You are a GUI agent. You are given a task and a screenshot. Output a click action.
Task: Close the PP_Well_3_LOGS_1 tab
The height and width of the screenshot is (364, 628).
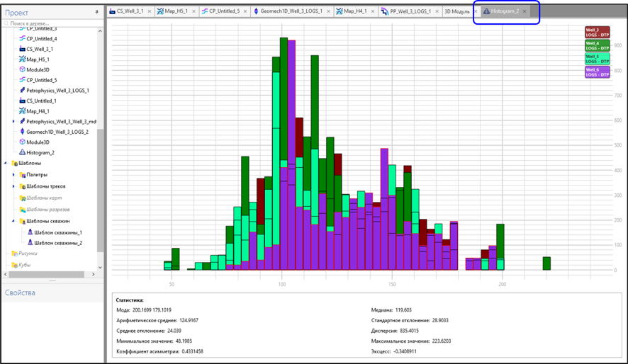click(437, 11)
